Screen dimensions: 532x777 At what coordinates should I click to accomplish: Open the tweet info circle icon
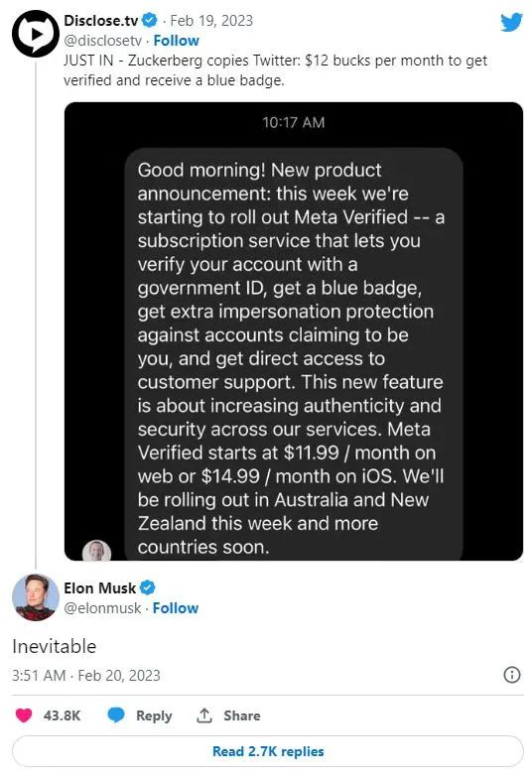[512, 675]
